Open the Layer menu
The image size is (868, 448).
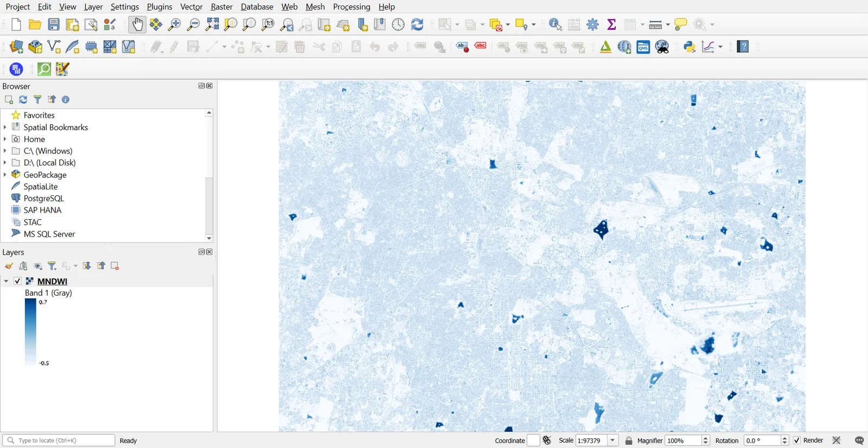pyautogui.click(x=93, y=7)
